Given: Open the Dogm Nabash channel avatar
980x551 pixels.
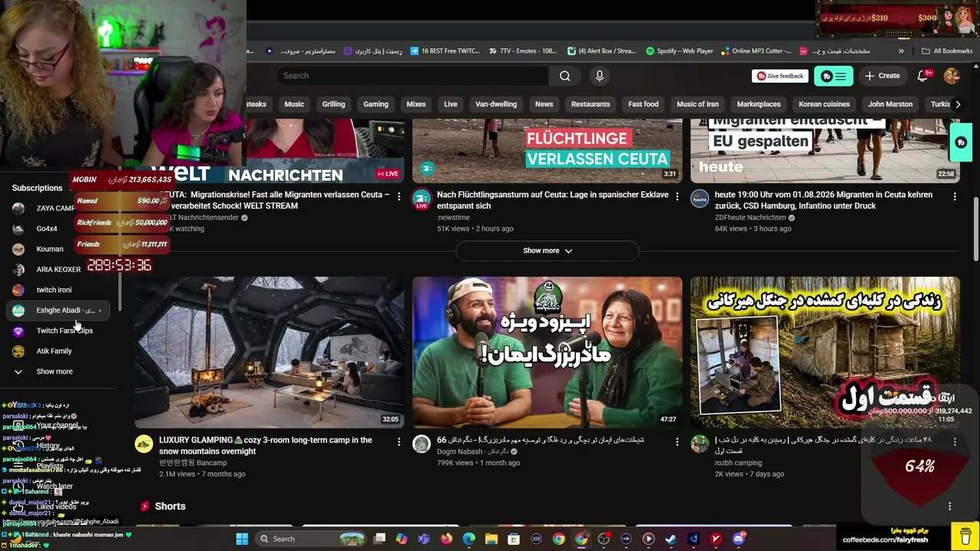Looking at the screenshot, I should (x=422, y=444).
